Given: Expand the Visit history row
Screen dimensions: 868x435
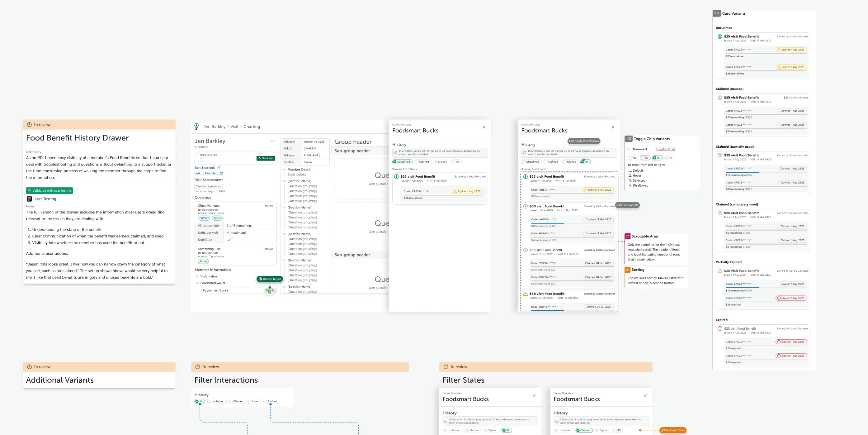Looking at the screenshot, I should [x=197, y=276].
